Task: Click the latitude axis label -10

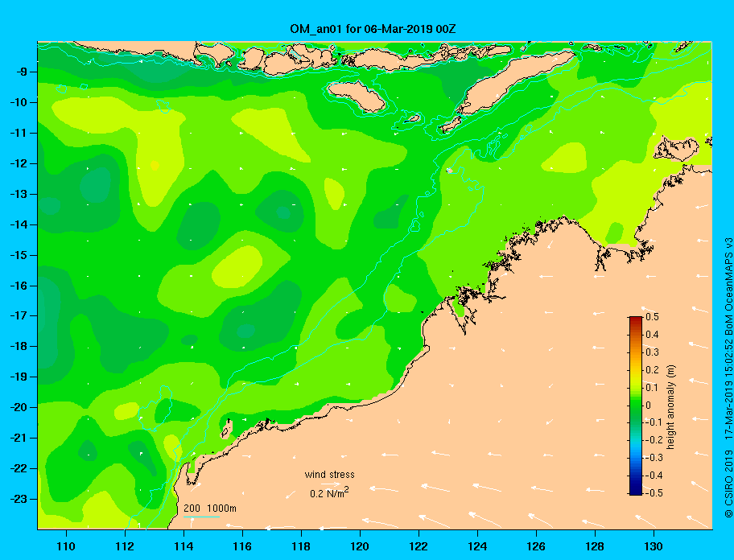Action: click(19, 102)
